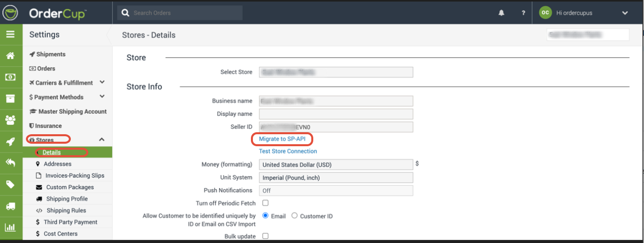Image resolution: width=644 pixels, height=243 pixels.
Task: Open the Home icon in left rail
Action: pos(10,56)
